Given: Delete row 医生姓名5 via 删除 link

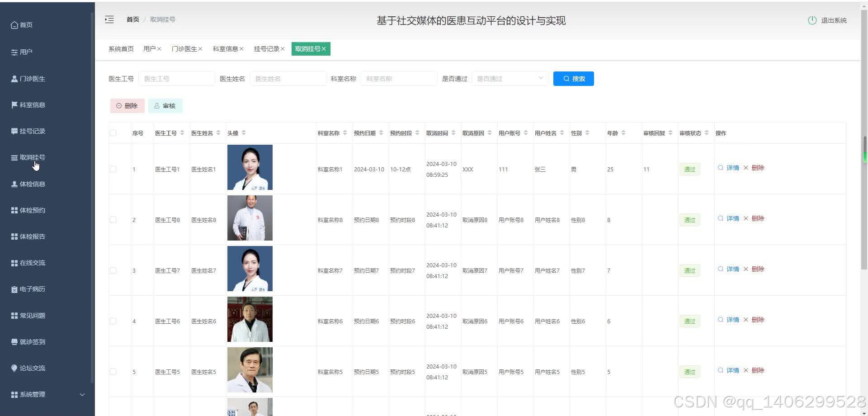Looking at the screenshot, I should [754, 370].
